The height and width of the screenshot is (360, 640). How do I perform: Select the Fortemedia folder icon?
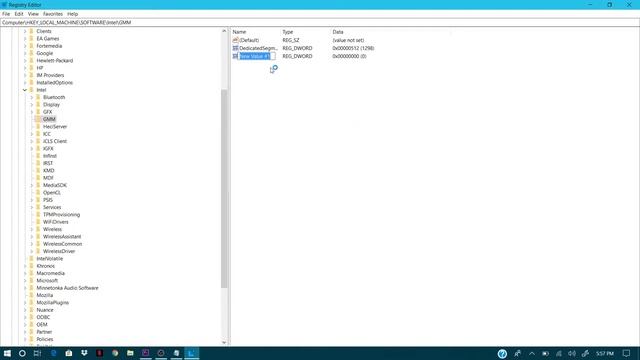pos(31,46)
